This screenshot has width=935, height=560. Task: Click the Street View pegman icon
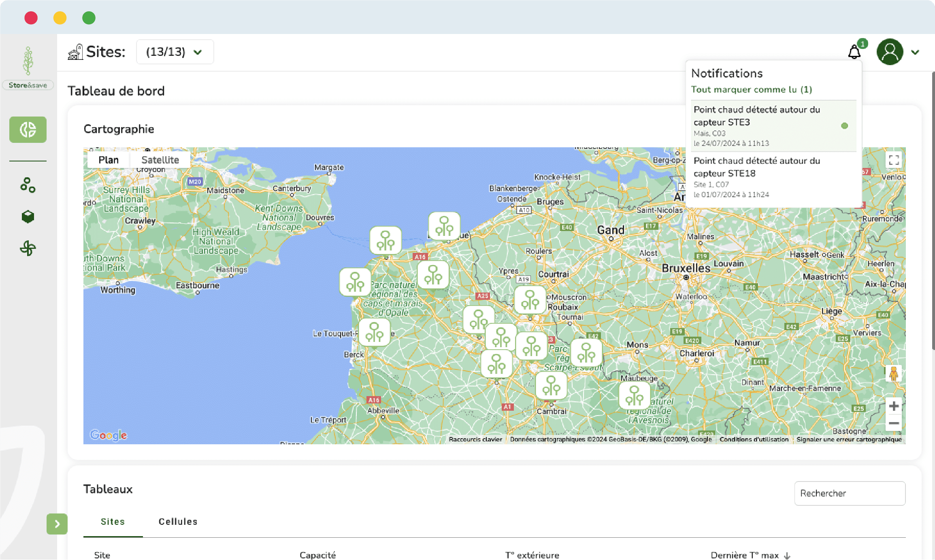(x=893, y=373)
